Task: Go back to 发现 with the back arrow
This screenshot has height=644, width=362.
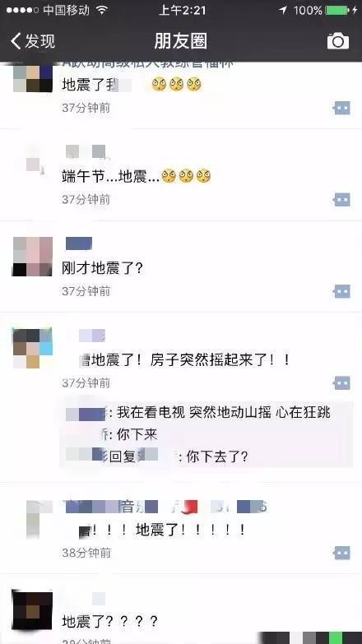Action: coord(16,41)
